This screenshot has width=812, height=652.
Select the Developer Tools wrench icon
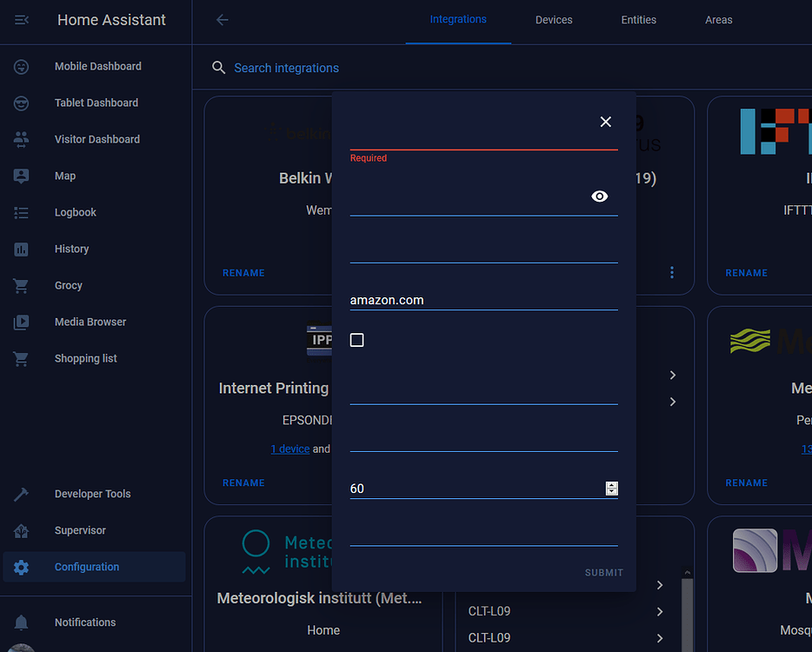tap(20, 494)
